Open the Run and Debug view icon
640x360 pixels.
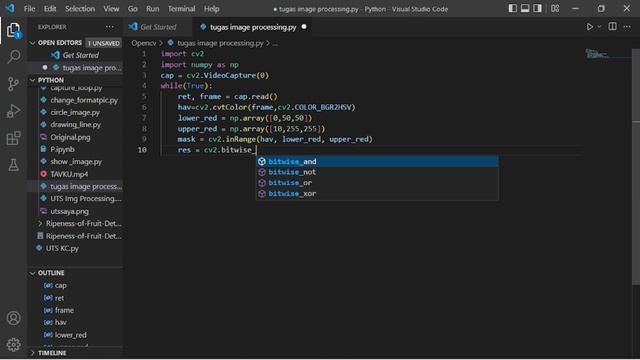tap(13, 111)
